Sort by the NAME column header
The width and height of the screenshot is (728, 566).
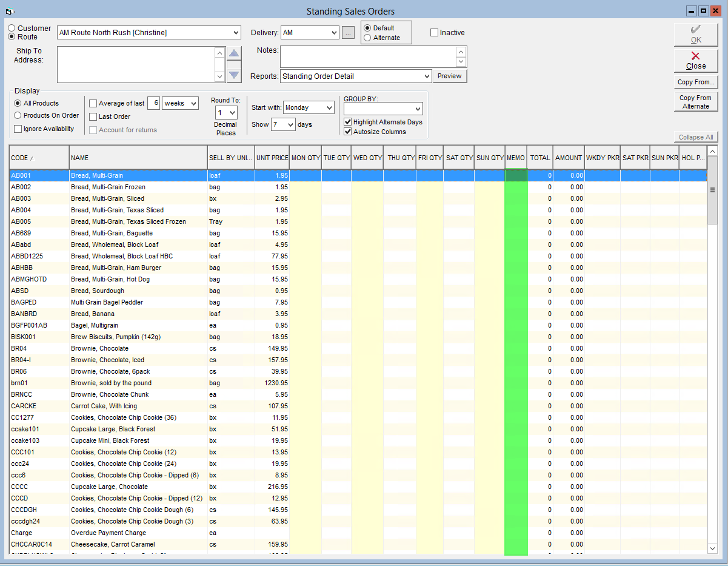click(x=138, y=158)
